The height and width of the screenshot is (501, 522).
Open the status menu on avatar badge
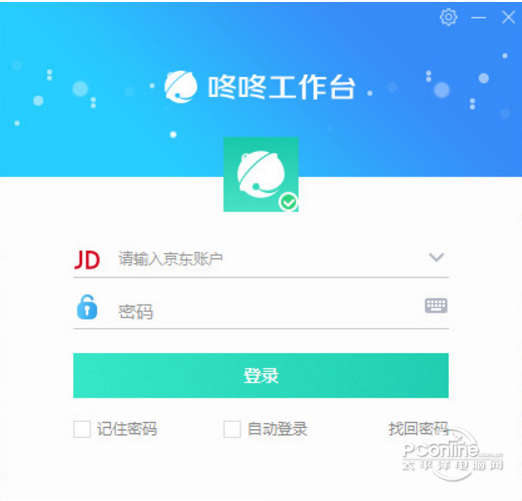pyautogui.click(x=288, y=202)
